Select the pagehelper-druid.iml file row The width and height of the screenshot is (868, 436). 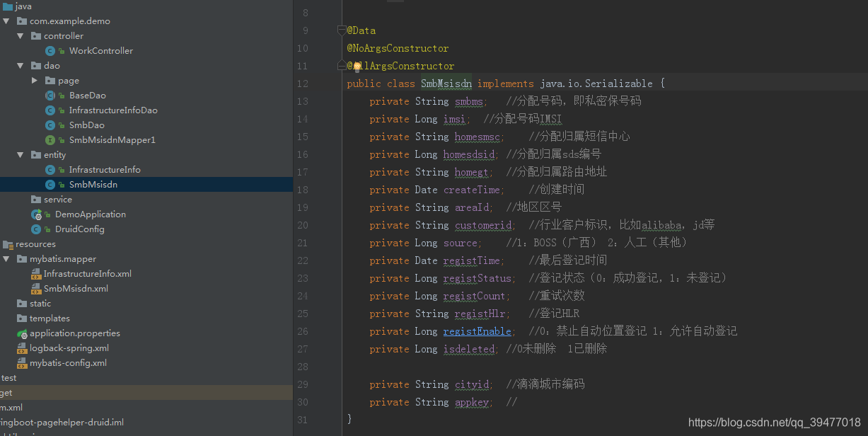pyautogui.click(x=146, y=423)
